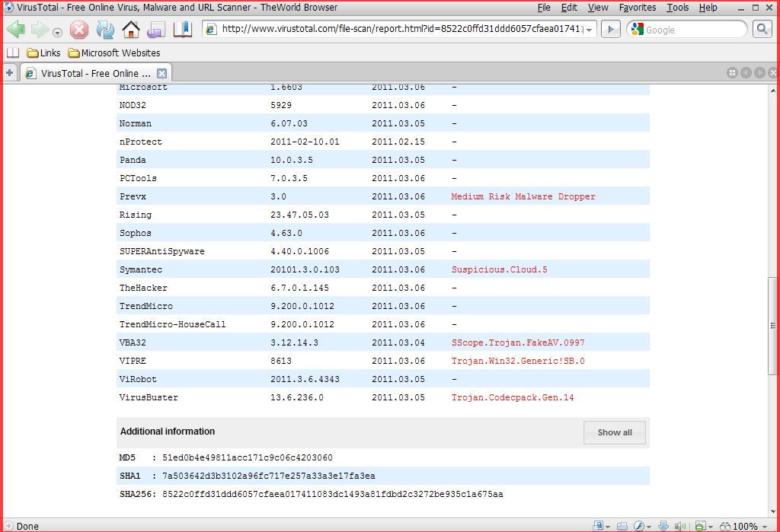Viewport: 780px width, 532px height.
Task: Expand the zoom level dropdown arrow
Action: (x=765, y=527)
